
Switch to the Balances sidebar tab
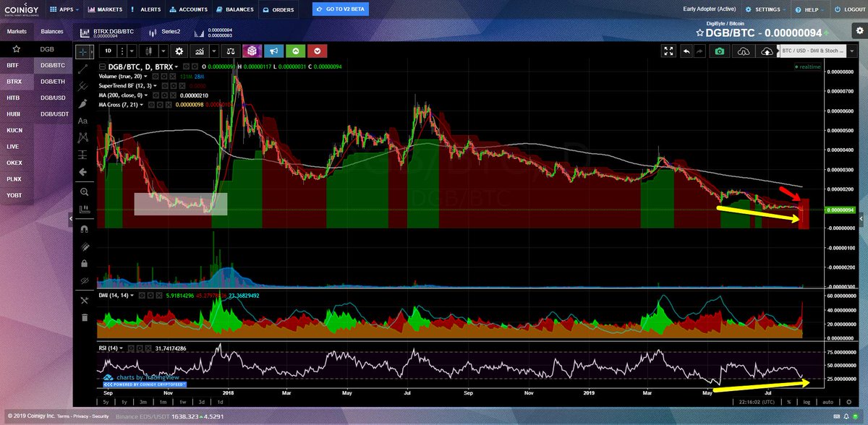click(52, 32)
